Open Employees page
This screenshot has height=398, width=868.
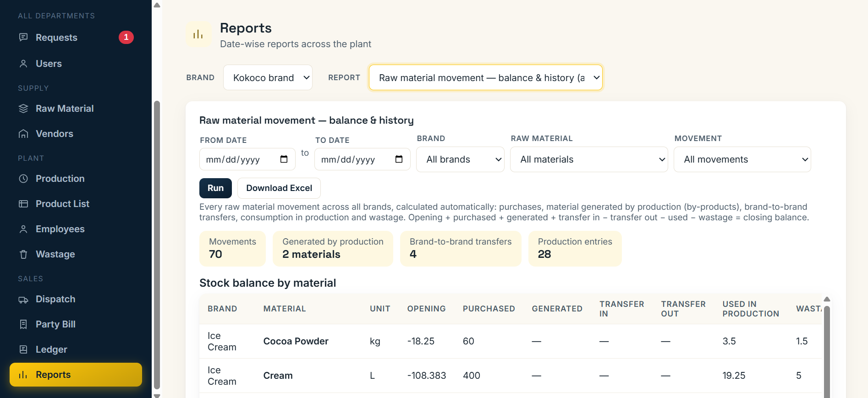point(76,229)
